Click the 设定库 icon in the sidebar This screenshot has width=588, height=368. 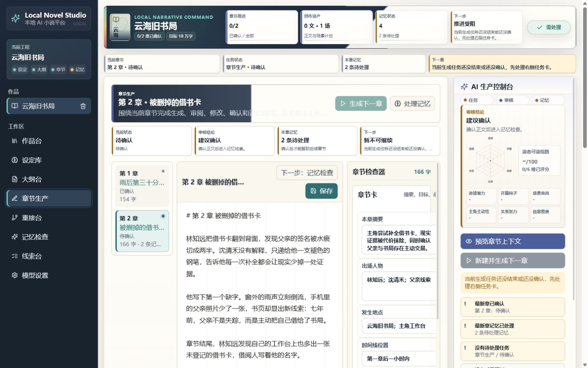point(14,160)
